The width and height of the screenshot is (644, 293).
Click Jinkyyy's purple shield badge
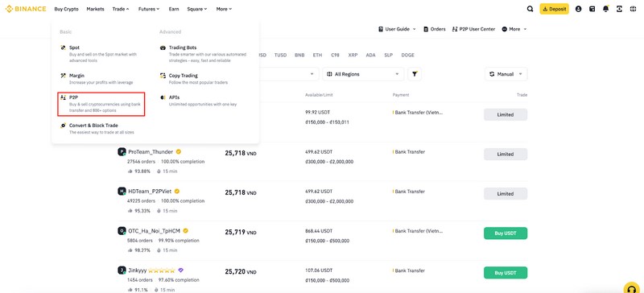[x=180, y=270]
